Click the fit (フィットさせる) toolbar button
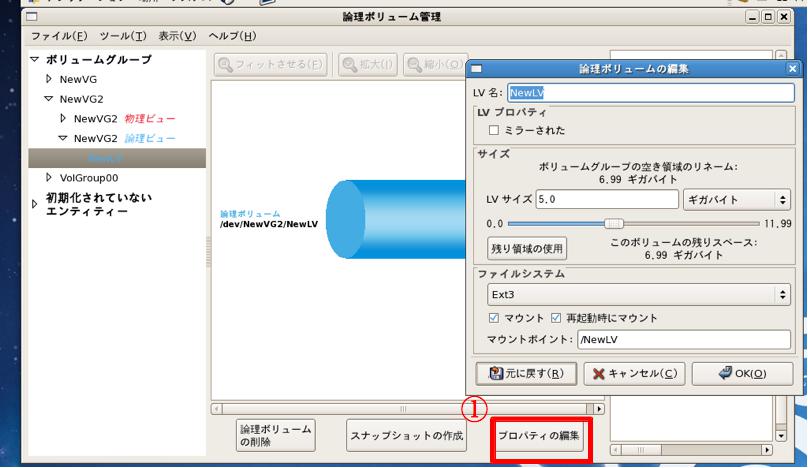The width and height of the screenshot is (808, 468). point(271,65)
